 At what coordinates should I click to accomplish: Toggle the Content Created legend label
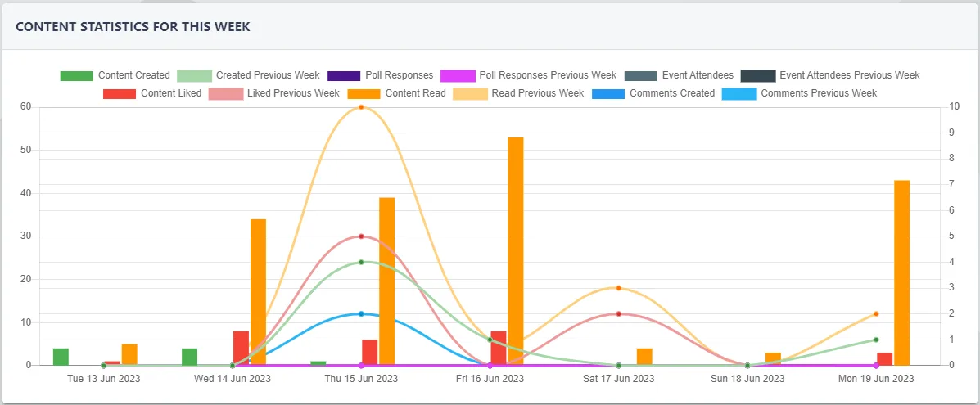point(133,75)
